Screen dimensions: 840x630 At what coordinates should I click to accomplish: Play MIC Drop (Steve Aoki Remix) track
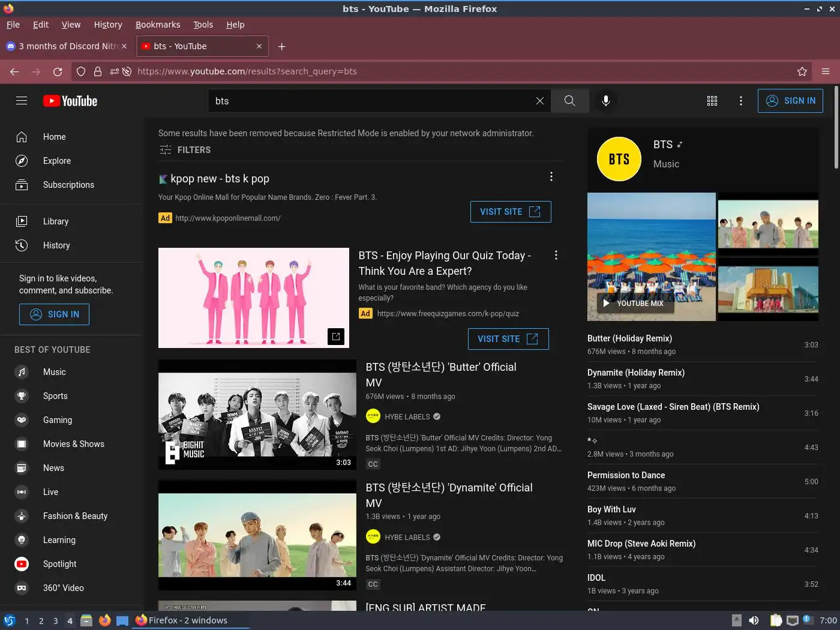point(703,550)
